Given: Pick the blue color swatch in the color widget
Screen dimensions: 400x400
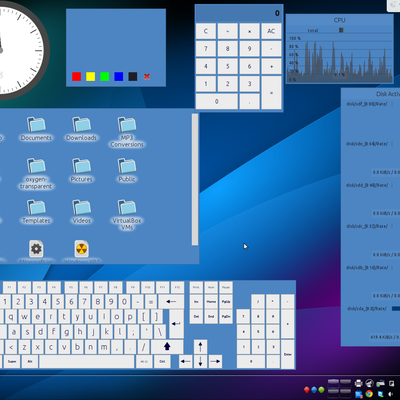Looking at the screenshot, I should (x=119, y=77).
